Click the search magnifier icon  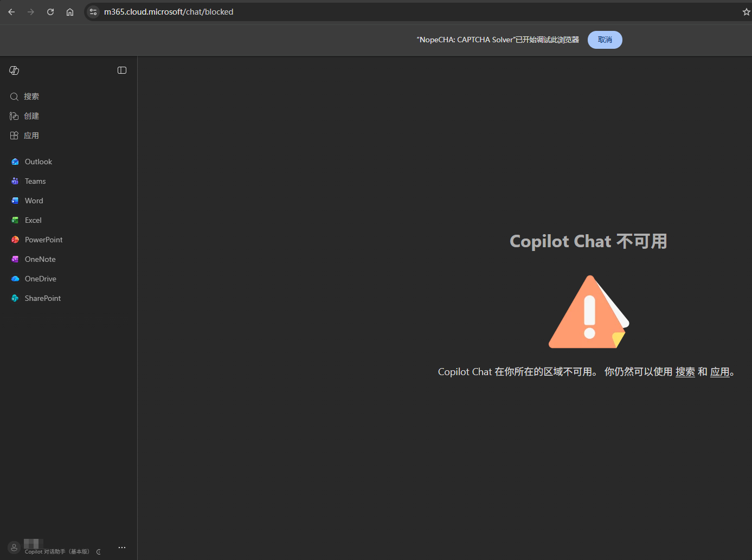[14, 96]
